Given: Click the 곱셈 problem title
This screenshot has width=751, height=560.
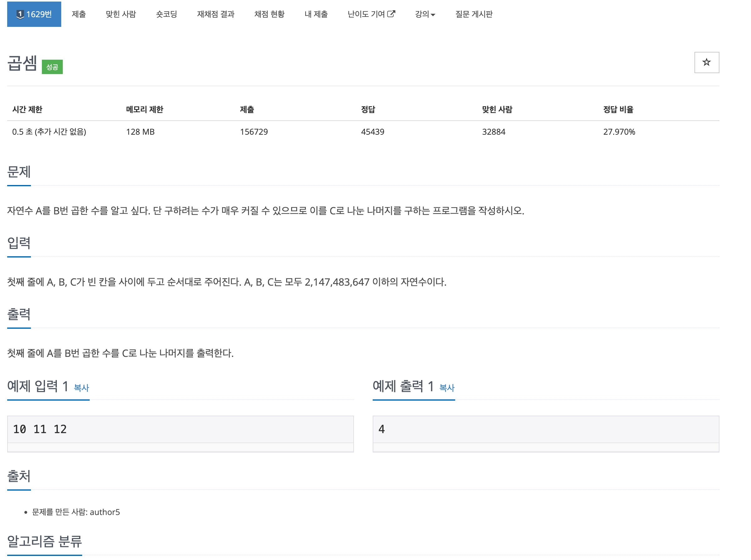Looking at the screenshot, I should (22, 64).
